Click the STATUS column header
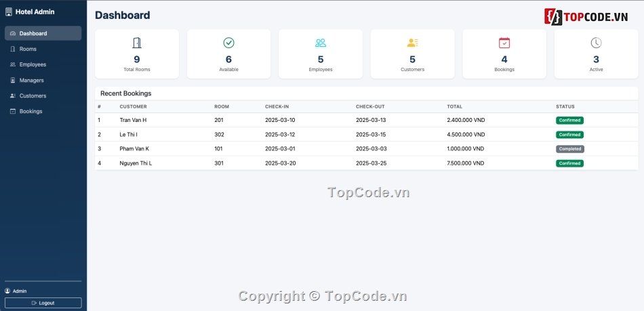This screenshot has width=644, height=311. pos(565,106)
